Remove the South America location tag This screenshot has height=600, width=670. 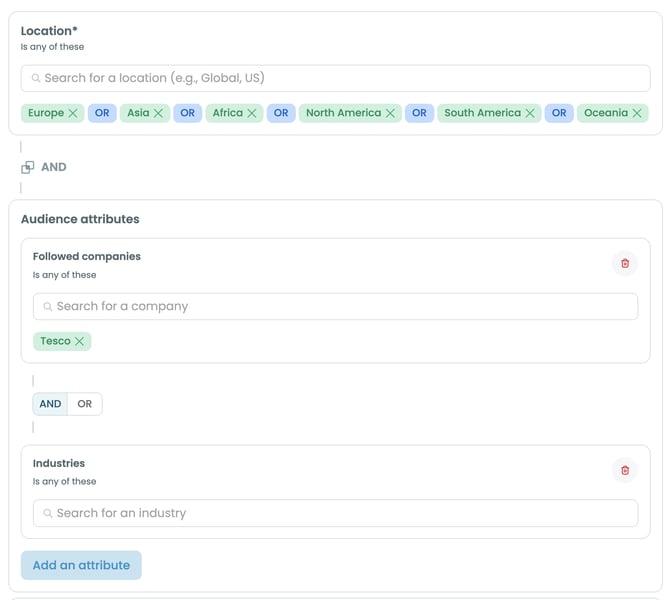point(530,113)
